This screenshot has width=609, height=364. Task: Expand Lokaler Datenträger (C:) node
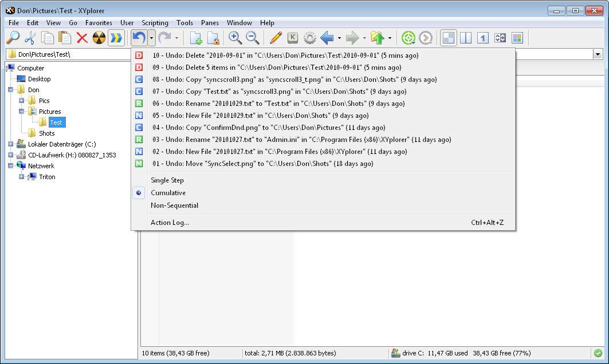coord(10,144)
